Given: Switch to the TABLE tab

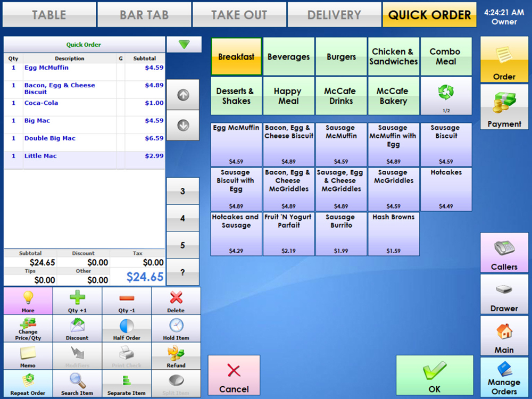Looking at the screenshot, I should coord(49,14).
